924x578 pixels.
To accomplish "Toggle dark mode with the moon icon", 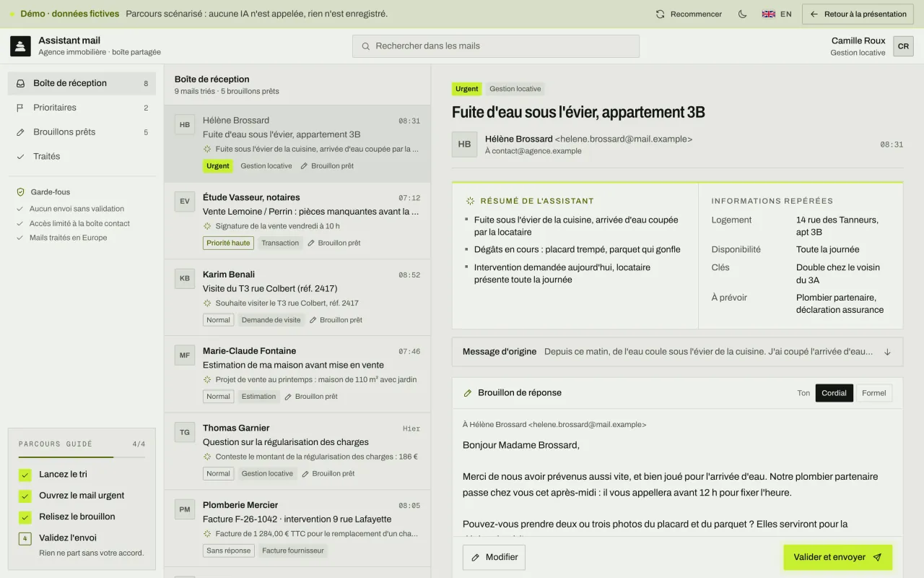I will coord(742,14).
